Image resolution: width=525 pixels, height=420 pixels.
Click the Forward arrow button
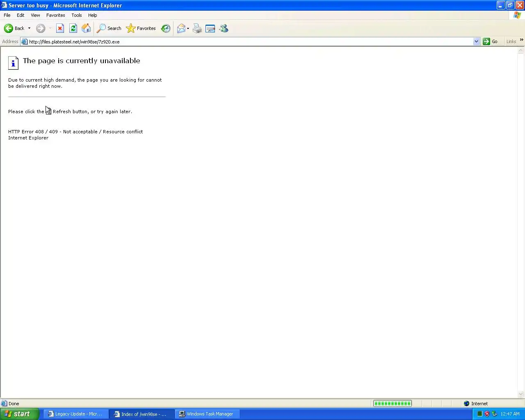41,28
